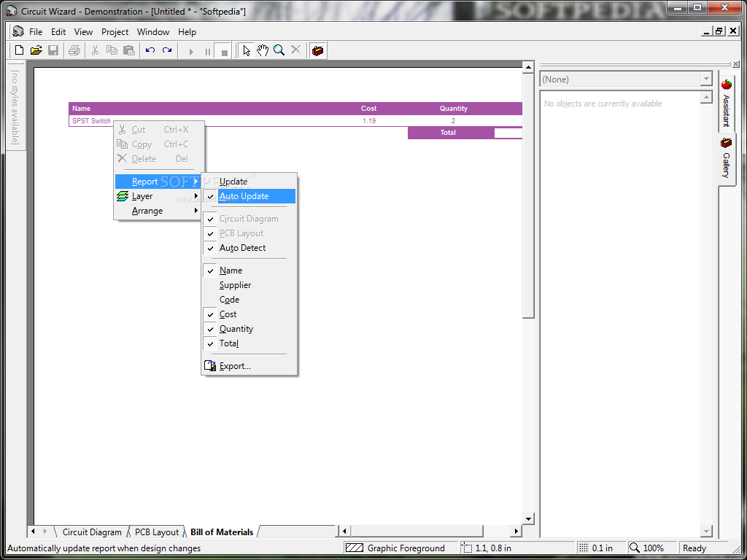
Task: Paste using the clipboard toolbar icon
Action: pos(128,50)
